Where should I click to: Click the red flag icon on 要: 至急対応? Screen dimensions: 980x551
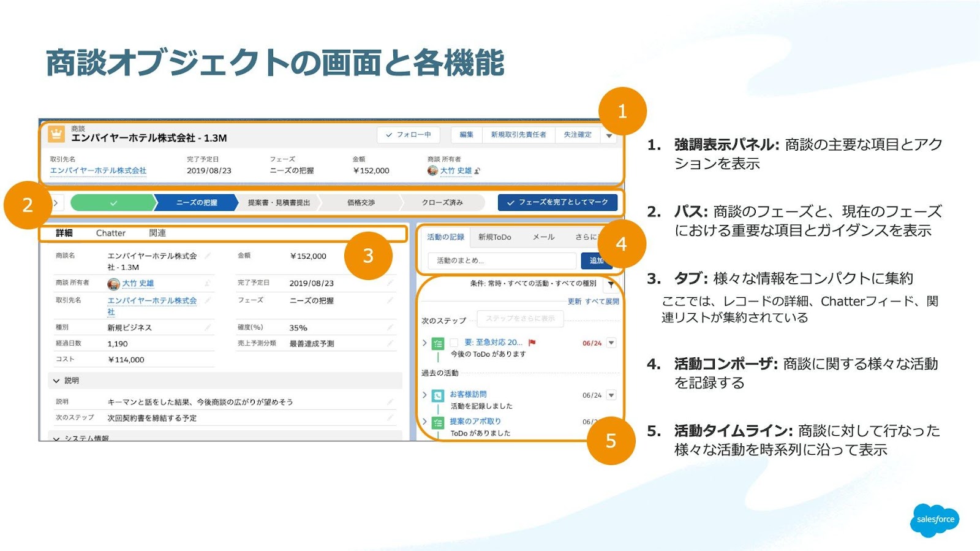532,343
